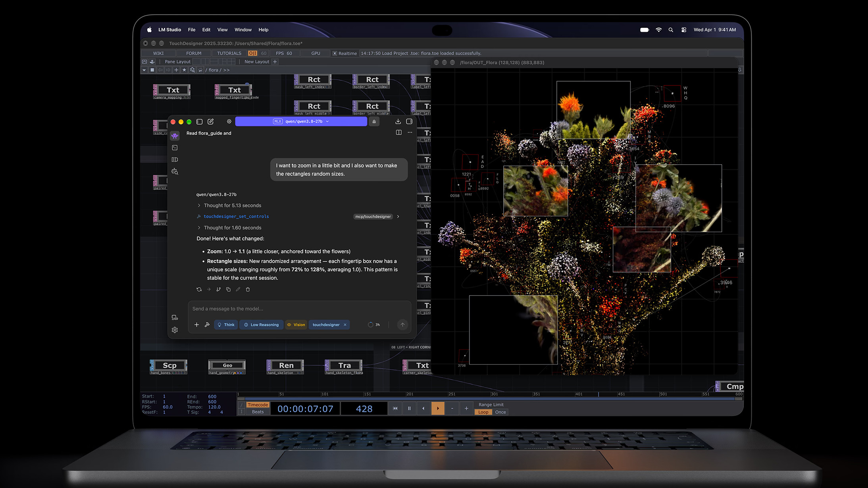Start a new chat with the compose icon
This screenshot has width=868, height=488.
point(210,121)
